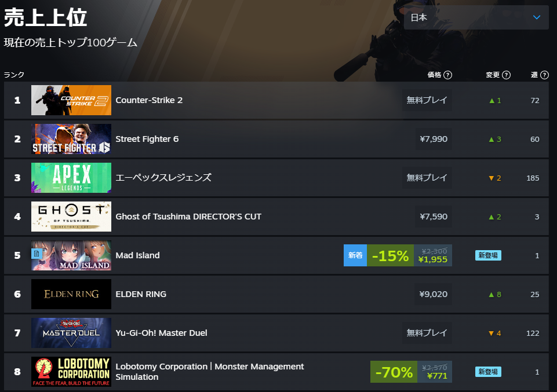This screenshot has height=392, width=557.
Task: Click the ¥7,990 price for Street Fighter 6
Action: 434,139
